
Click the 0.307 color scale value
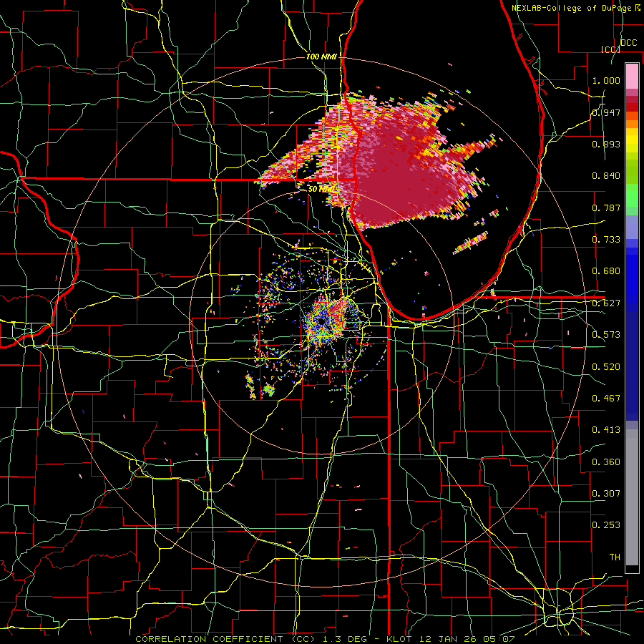[606, 494]
